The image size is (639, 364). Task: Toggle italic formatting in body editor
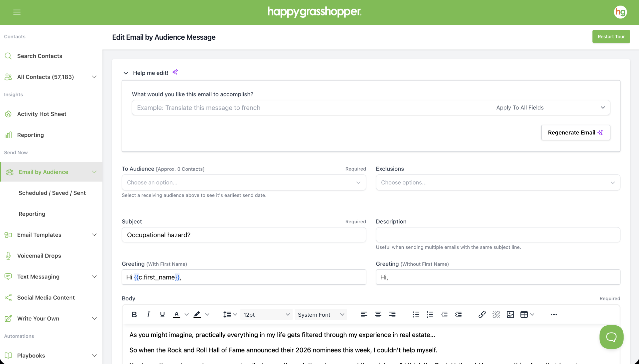pyautogui.click(x=148, y=314)
